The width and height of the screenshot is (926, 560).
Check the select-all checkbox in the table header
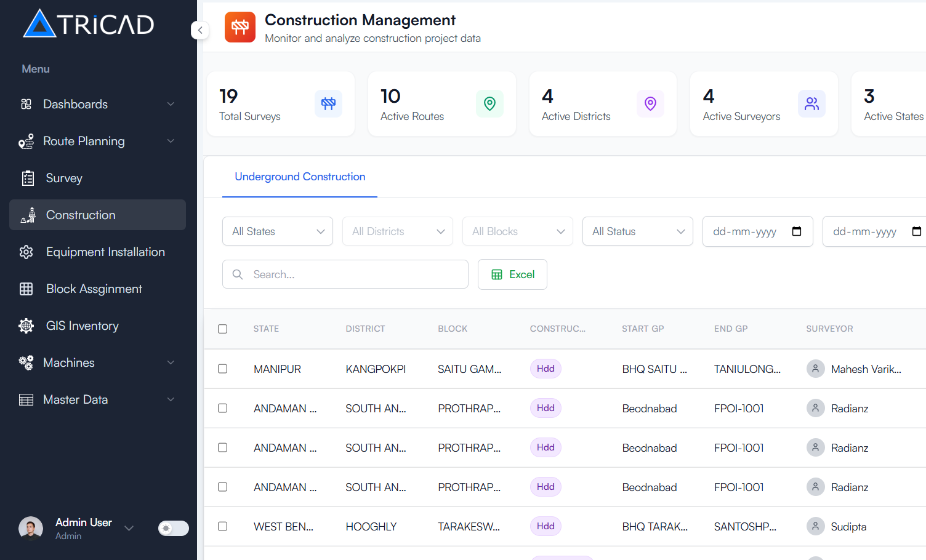[x=222, y=329]
